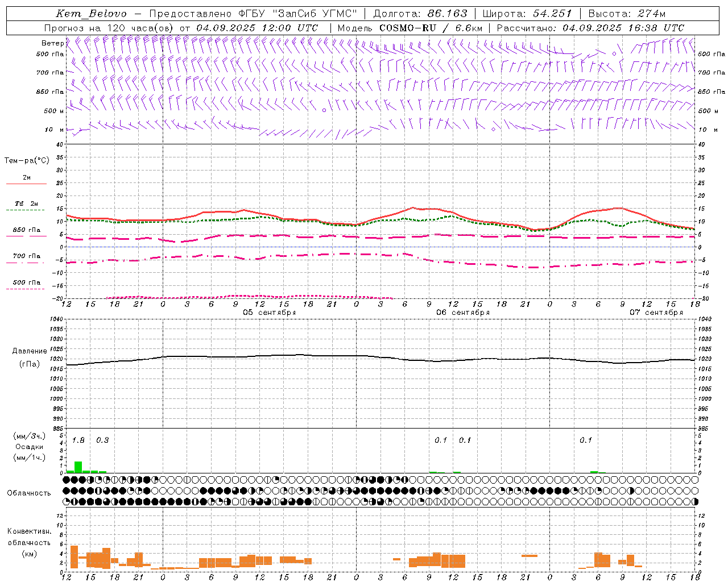This screenshot has height=582, width=728.
Task: Click the Давление panel label
Action: [x=30, y=351]
